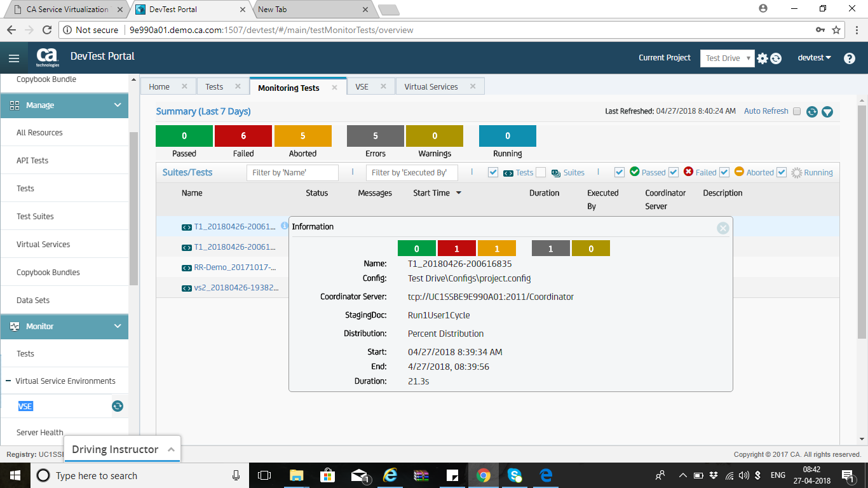This screenshot has height=488, width=868.
Task: Uncheck the Passed status checkbox
Action: tap(620, 172)
